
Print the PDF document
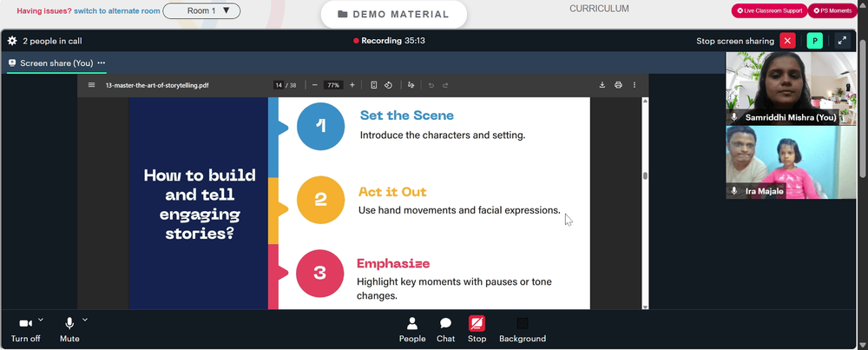[x=618, y=85]
